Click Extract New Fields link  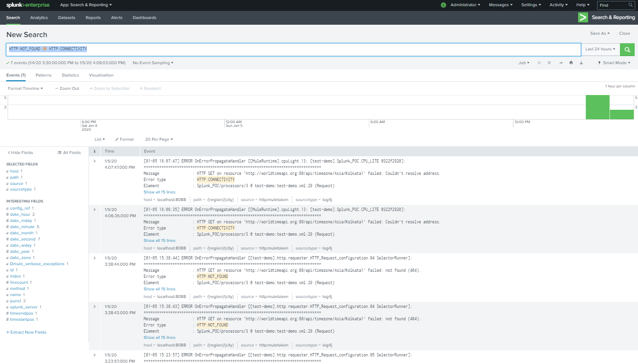pyautogui.click(x=27, y=332)
